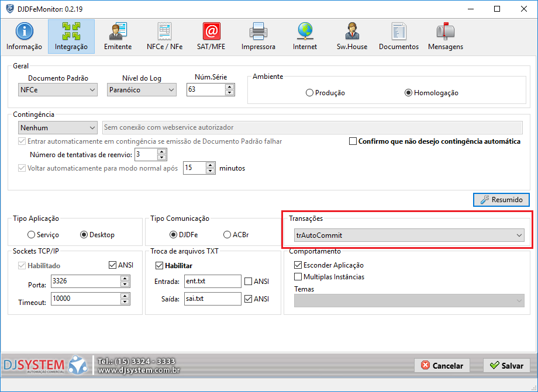Choose Serviço application type
The height and width of the screenshot is (392, 538).
point(43,235)
